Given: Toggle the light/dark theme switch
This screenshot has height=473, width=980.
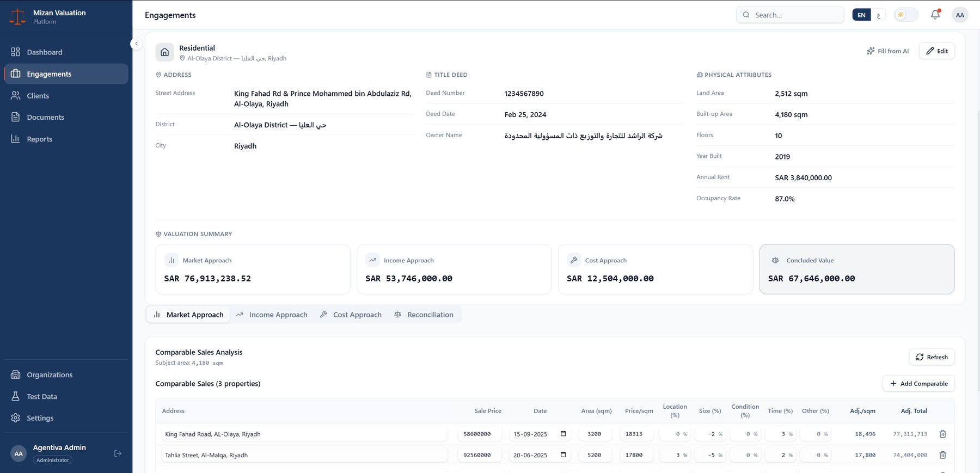Looking at the screenshot, I should 906,15.
